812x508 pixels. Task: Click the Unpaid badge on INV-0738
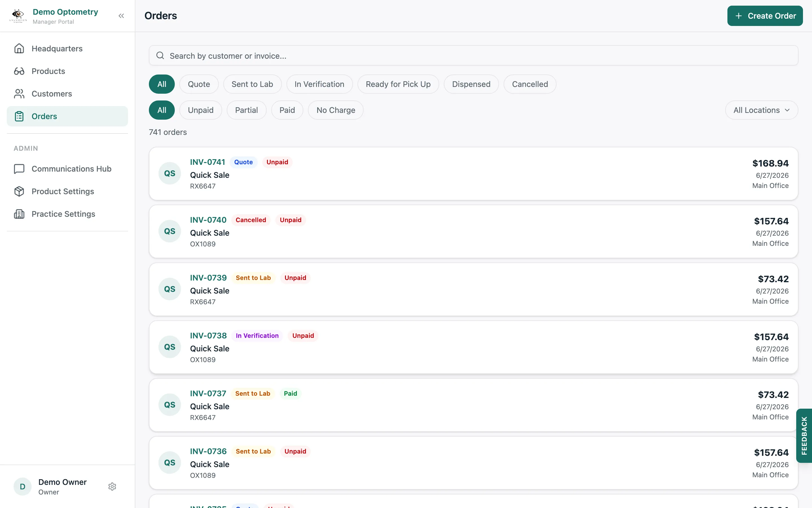(303, 335)
